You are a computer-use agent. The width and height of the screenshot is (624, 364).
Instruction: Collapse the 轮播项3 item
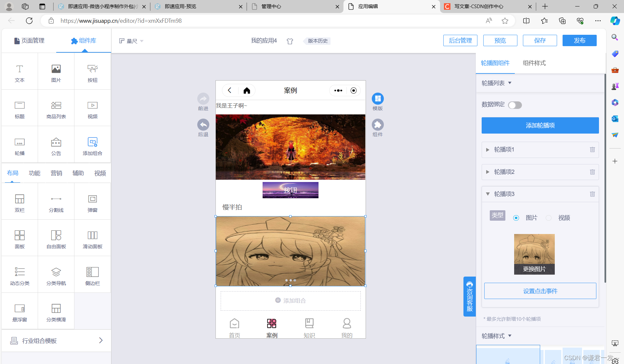[487, 194]
